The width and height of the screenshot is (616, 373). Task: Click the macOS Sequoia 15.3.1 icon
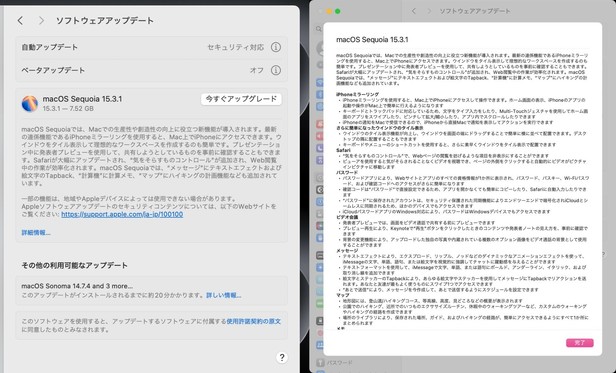(x=30, y=103)
